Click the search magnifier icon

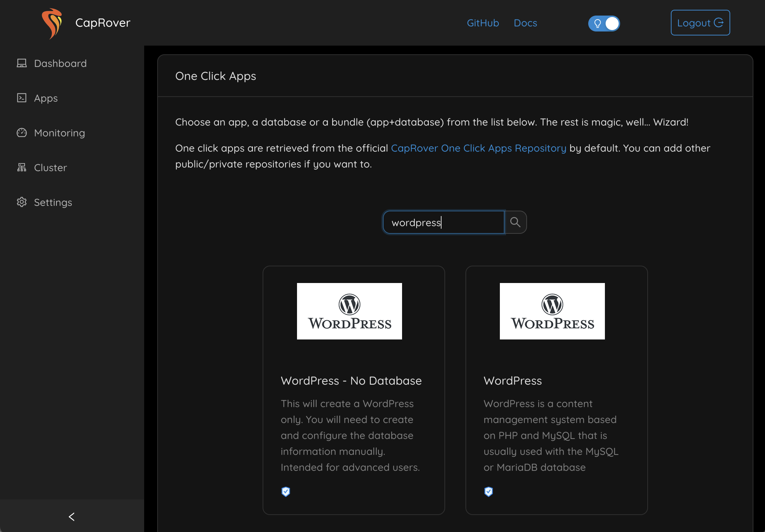tap(515, 222)
